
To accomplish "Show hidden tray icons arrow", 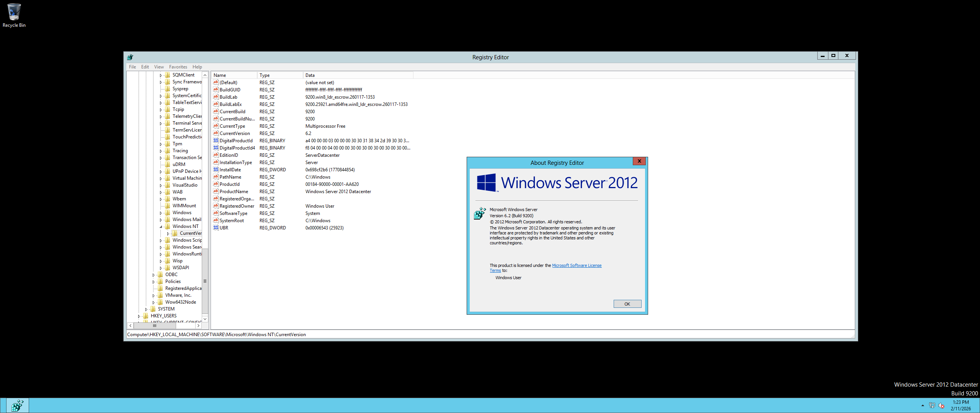I will (x=923, y=405).
